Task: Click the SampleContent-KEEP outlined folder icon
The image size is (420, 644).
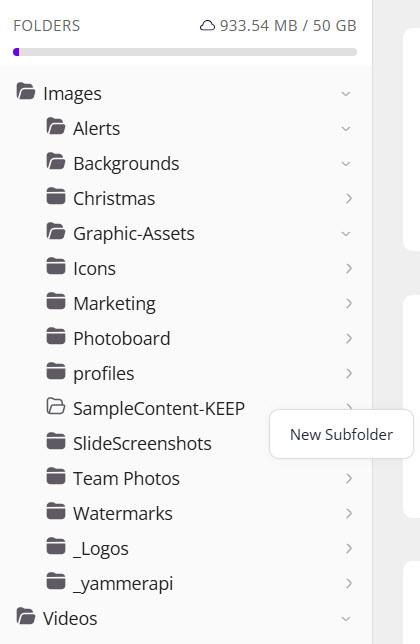Action: (55, 406)
